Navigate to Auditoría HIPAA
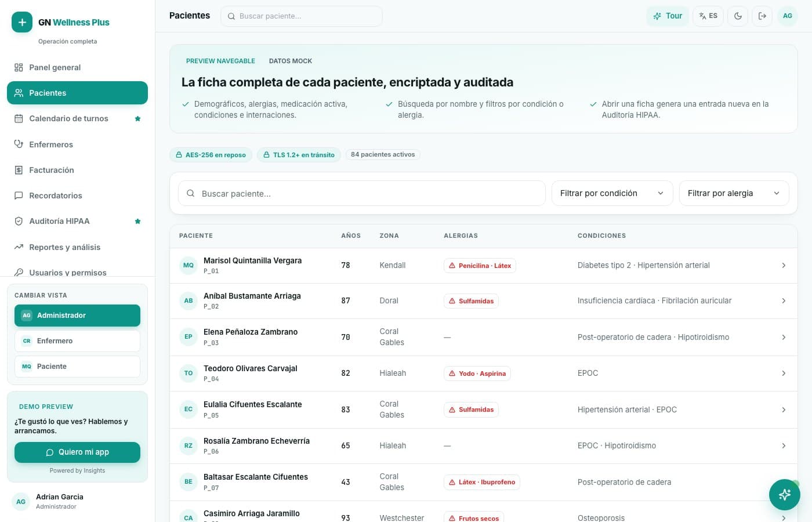This screenshot has height=522, width=812. (x=77, y=221)
